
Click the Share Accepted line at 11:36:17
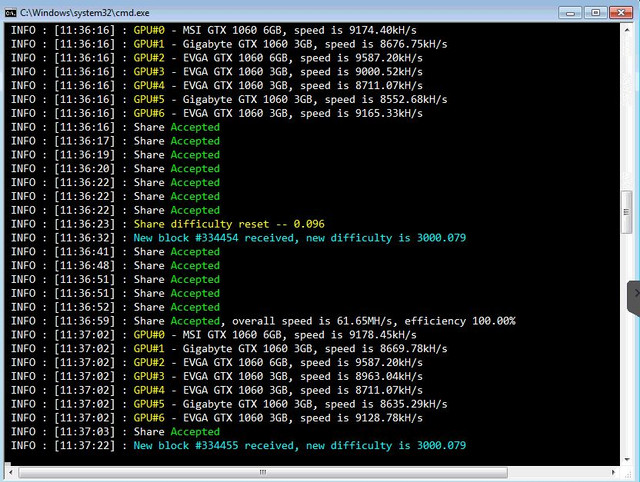(116, 141)
